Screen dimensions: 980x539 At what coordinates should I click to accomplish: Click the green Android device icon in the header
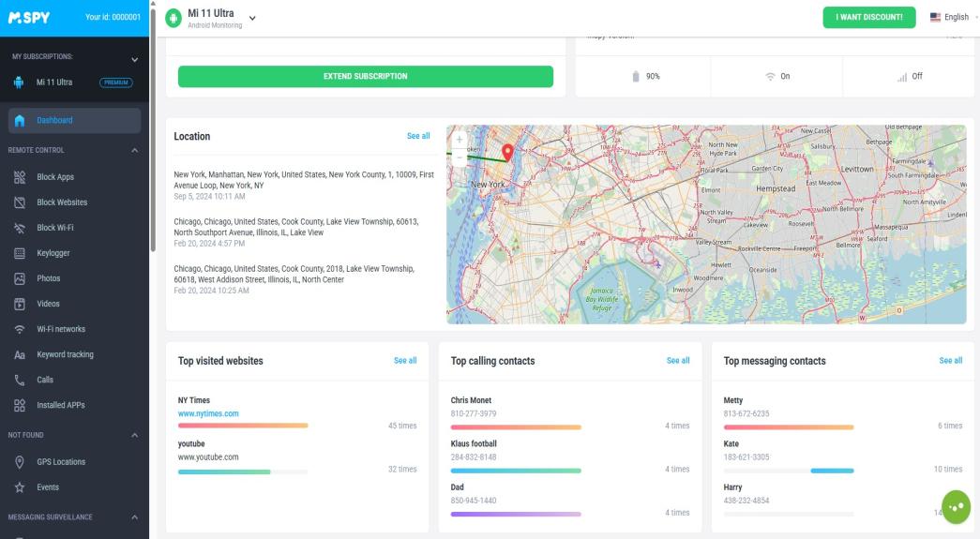click(x=173, y=18)
